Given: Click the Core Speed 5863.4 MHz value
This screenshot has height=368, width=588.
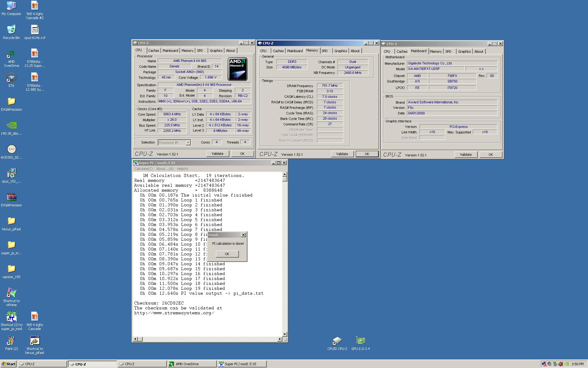Looking at the screenshot, I should pos(172,114).
